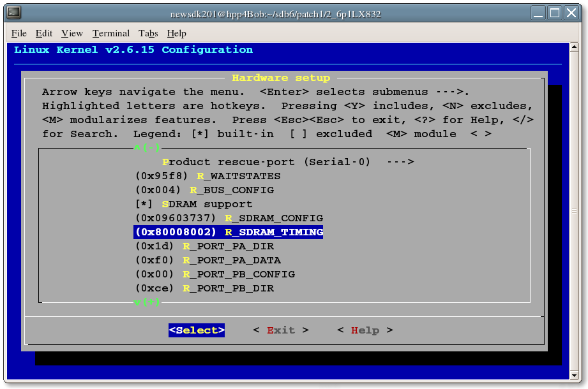Open the Help menu in menu bar
588x389 pixels.
pyautogui.click(x=177, y=33)
